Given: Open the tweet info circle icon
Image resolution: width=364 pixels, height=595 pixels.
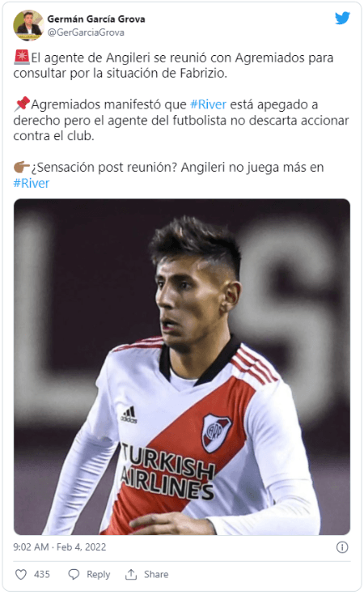Looking at the screenshot, I should [x=342, y=546].
